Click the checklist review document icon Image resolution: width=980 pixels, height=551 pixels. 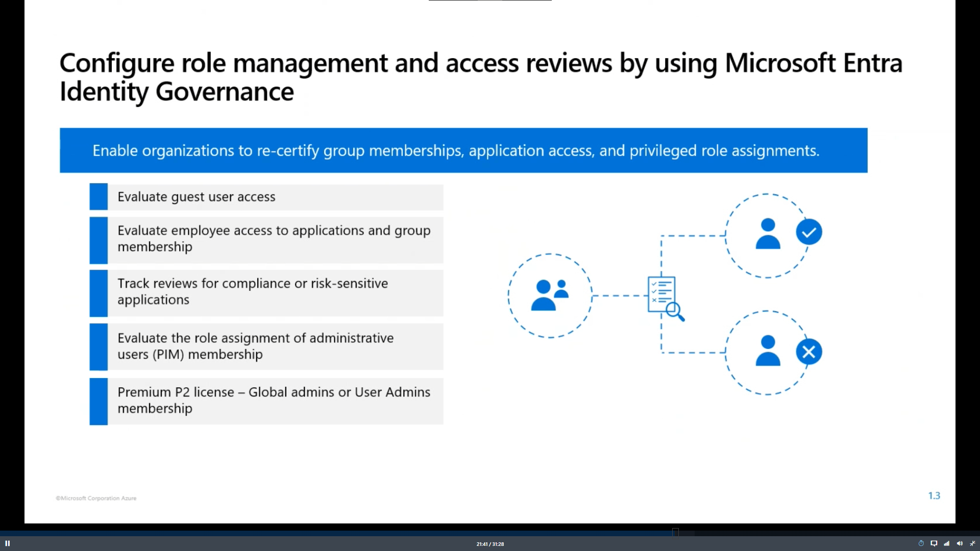[x=666, y=298]
